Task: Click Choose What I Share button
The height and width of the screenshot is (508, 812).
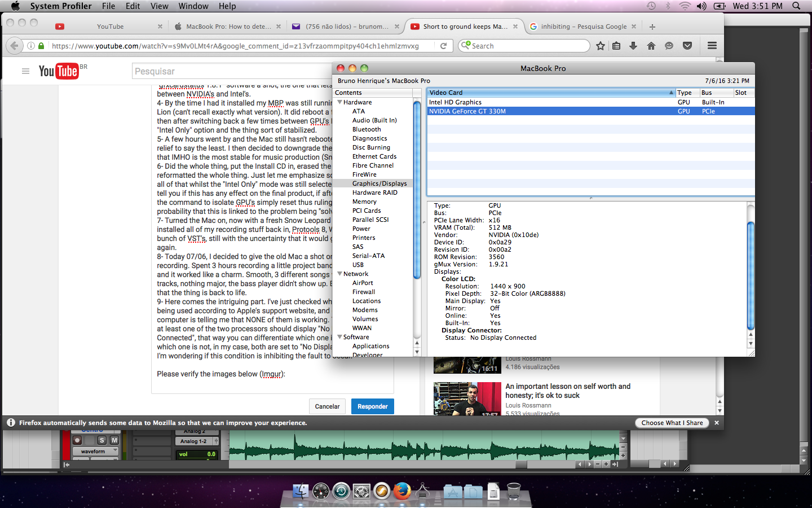Action: [672, 423]
